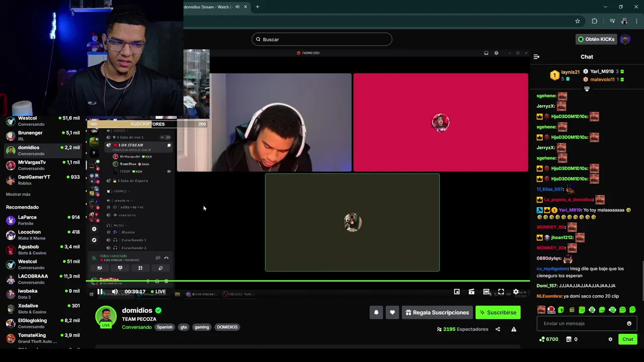Insert the last green smiley quick emote
644x362 pixels.
pyautogui.click(x=632, y=310)
